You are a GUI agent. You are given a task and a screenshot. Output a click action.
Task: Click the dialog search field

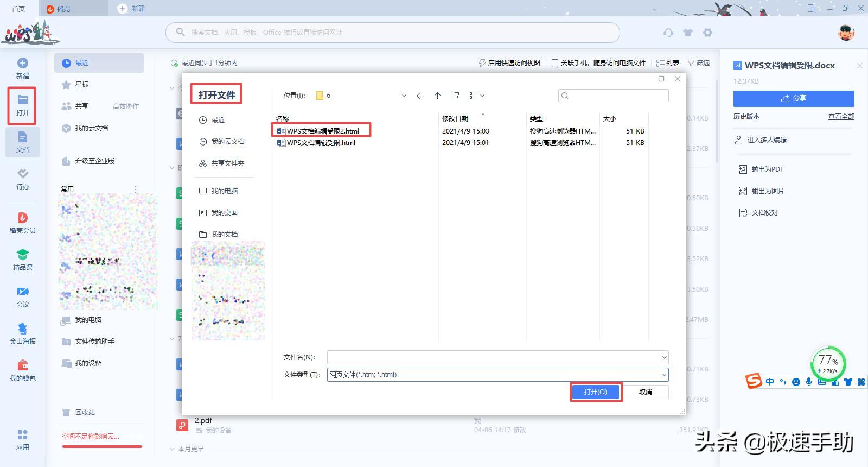pos(614,96)
